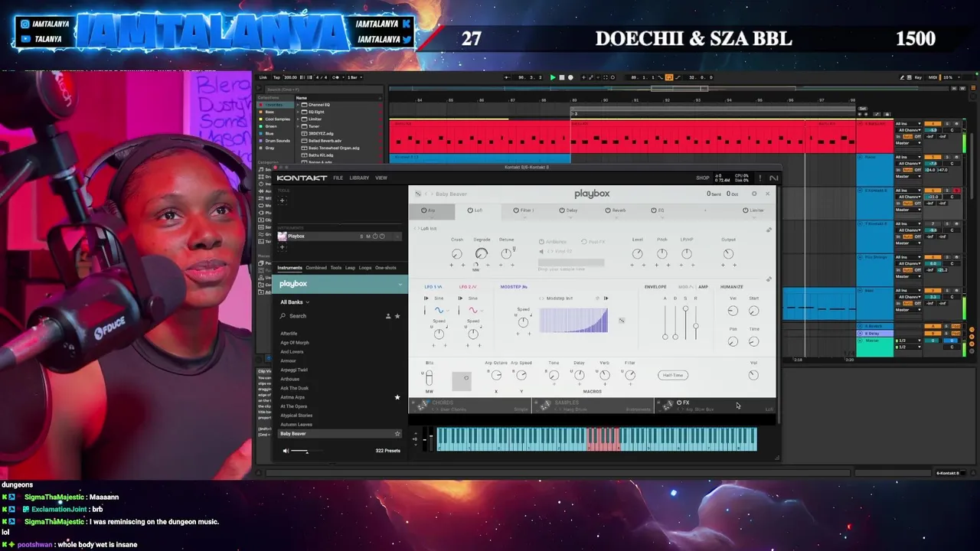Click the preview volume speaker icon
The width and height of the screenshot is (980, 551).
[286, 451]
